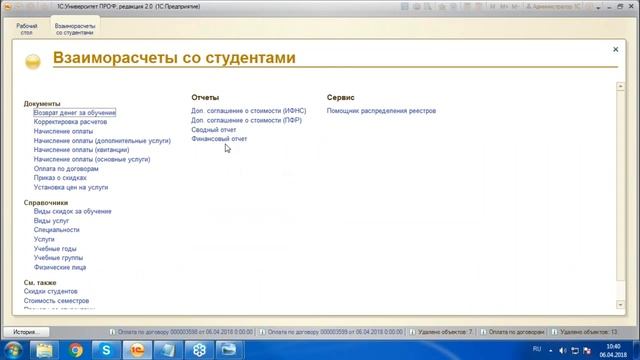Open Учебные группы catalog

coord(58,258)
